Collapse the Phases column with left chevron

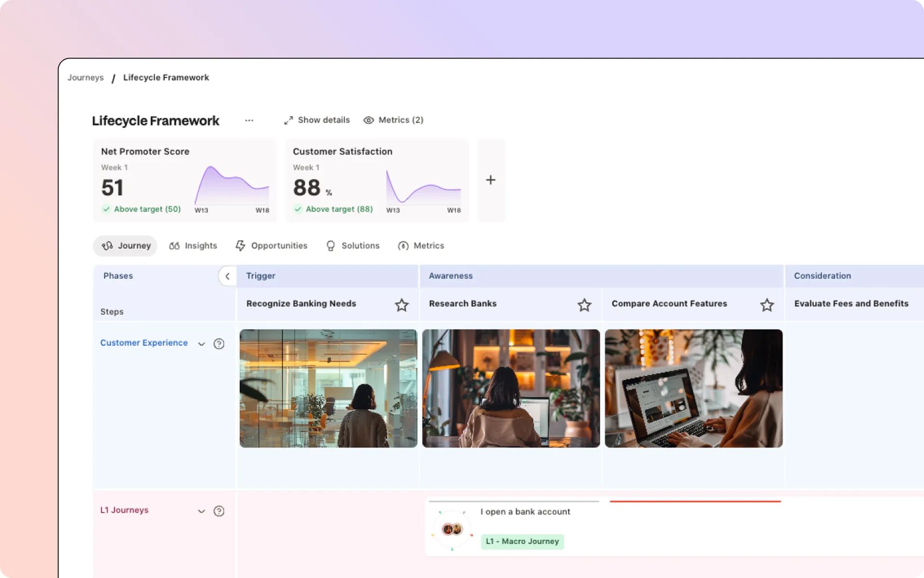pyautogui.click(x=227, y=276)
